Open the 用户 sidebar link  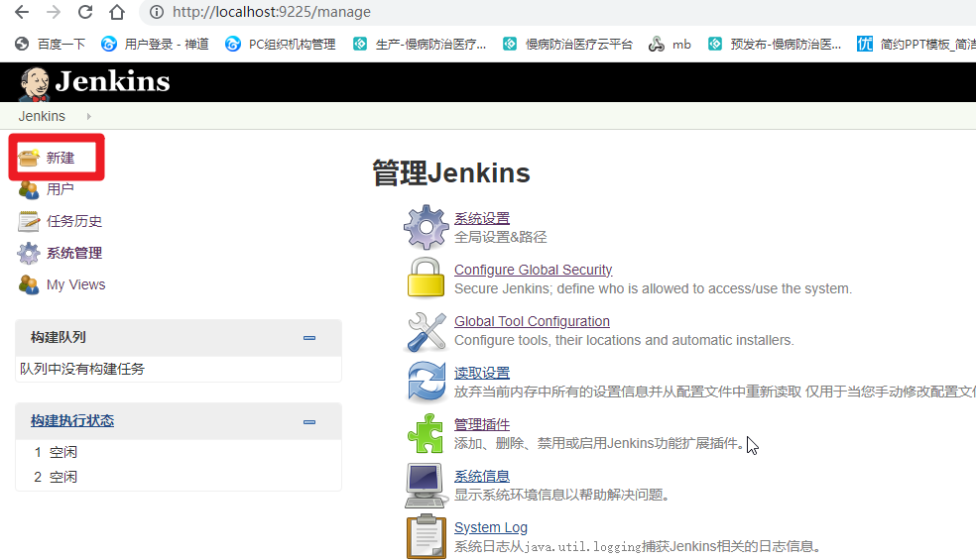[61, 189]
